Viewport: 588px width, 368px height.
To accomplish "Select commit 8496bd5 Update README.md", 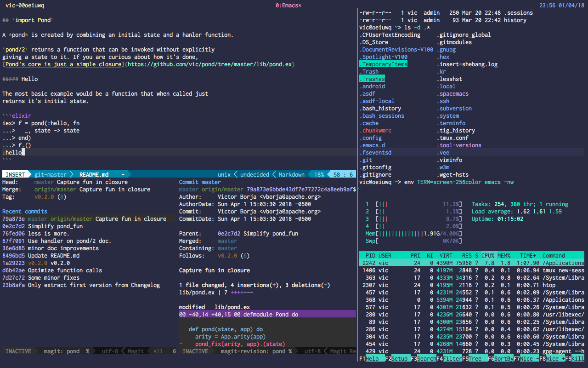I will pyautogui.click(x=41, y=256).
